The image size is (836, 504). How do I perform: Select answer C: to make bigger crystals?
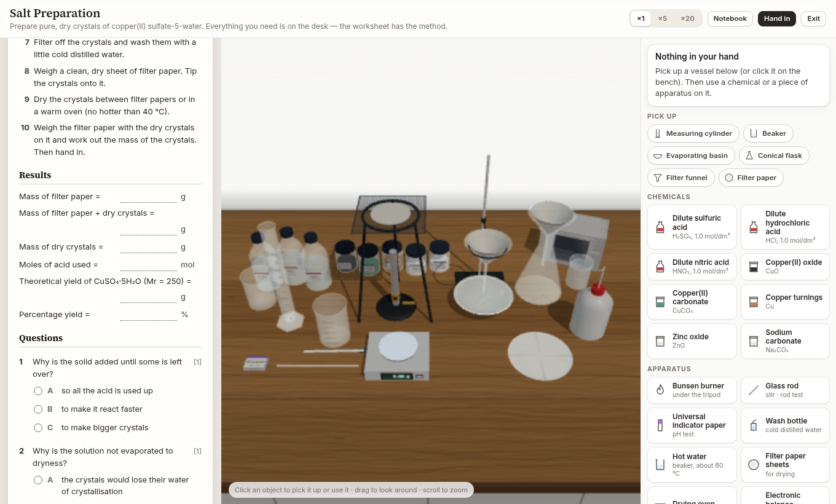click(x=38, y=428)
